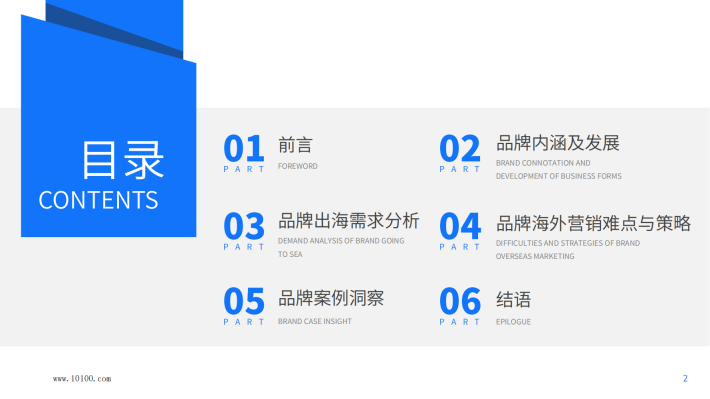Click the TO SEA subtitle line
Viewport: 710px width, 399px height.
coord(290,255)
